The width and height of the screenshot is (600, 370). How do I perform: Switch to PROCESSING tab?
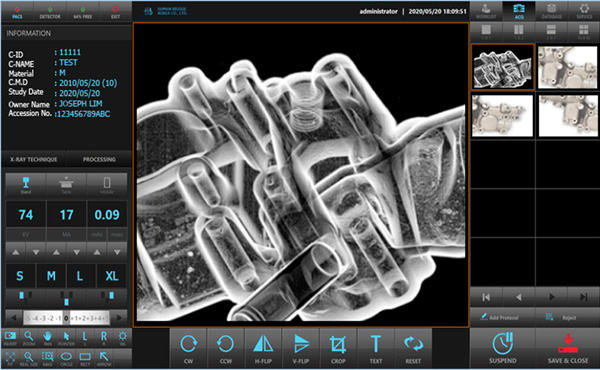point(99,159)
